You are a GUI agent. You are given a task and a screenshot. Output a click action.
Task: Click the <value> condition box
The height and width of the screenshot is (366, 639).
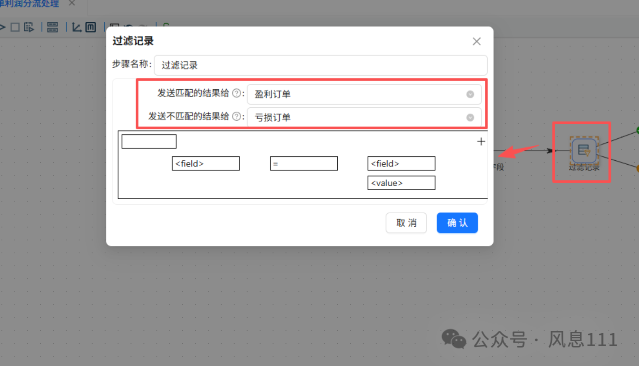[x=401, y=183]
